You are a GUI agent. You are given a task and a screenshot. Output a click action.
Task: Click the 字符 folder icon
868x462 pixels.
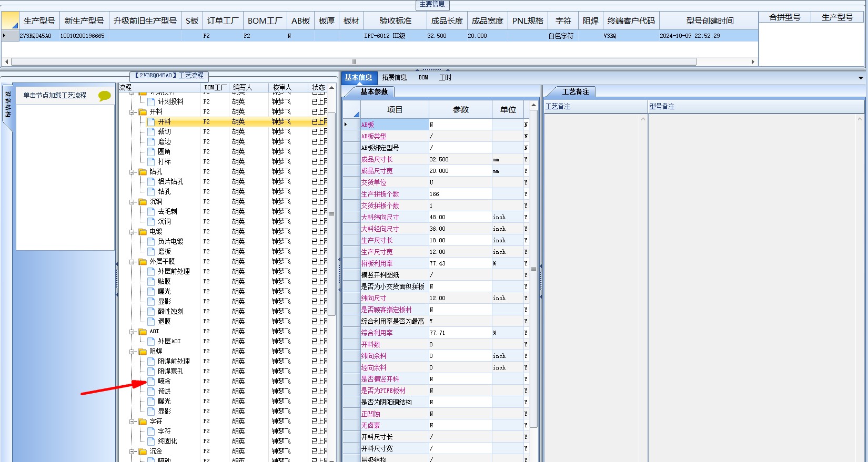[x=143, y=422]
